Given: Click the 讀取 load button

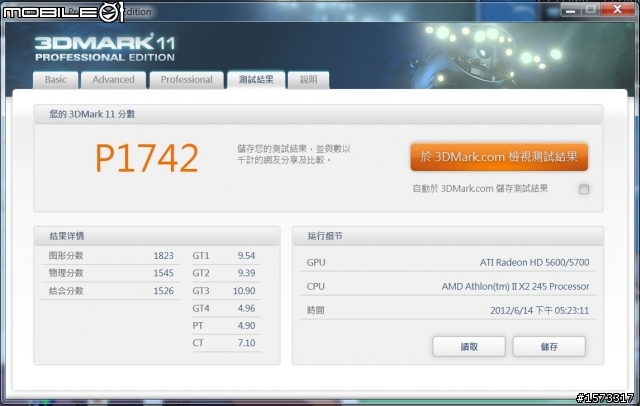Looking at the screenshot, I should pos(469,346).
